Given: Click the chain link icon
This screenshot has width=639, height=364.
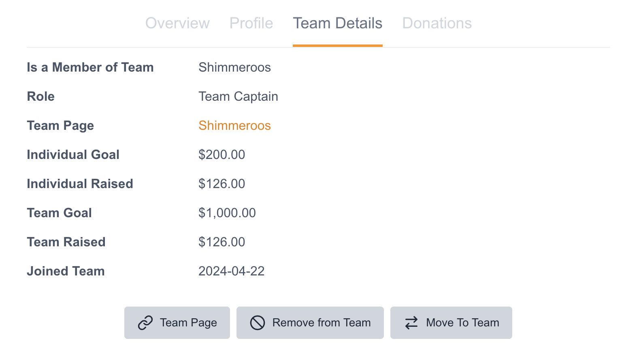Looking at the screenshot, I should coord(145,323).
